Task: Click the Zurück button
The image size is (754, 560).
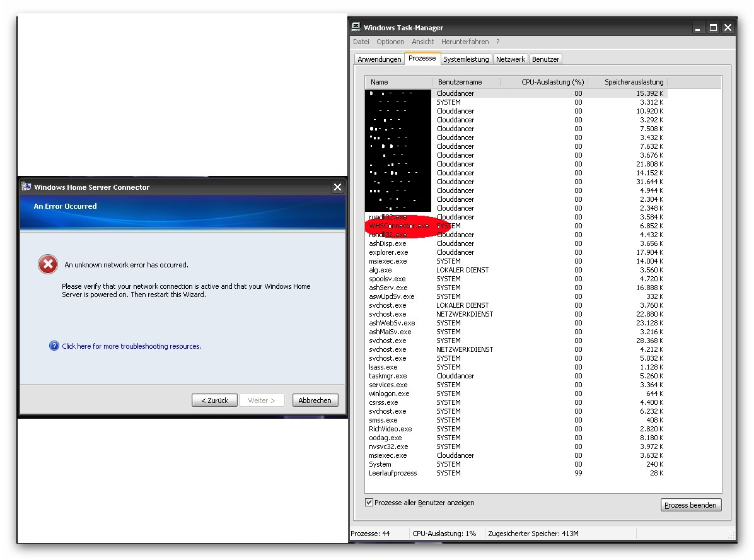Action: 214,400
